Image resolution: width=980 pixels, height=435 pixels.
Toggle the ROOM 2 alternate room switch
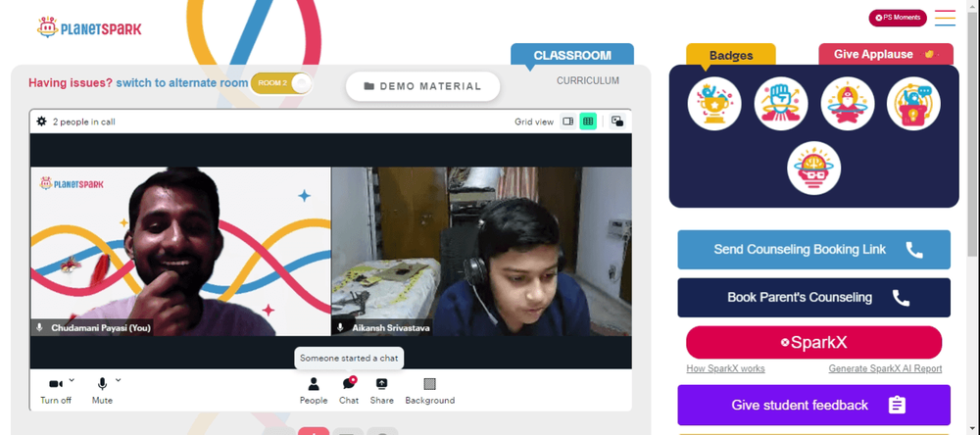click(x=281, y=83)
